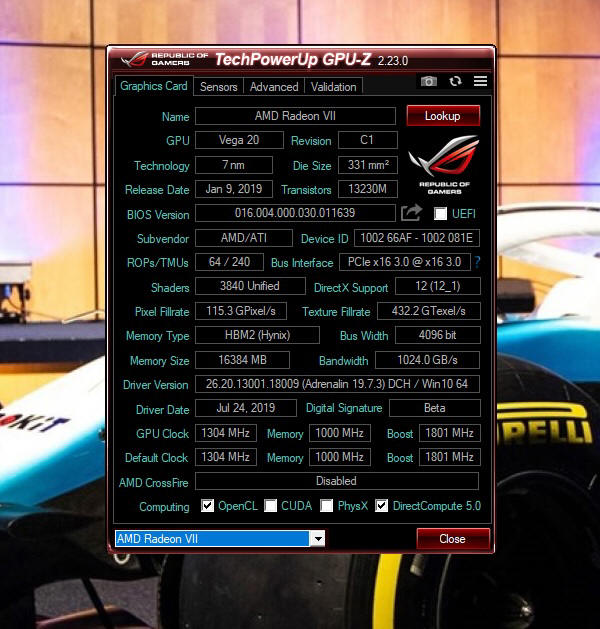Click the ROG logo in title bar
The width and height of the screenshot is (600, 629).
135,59
